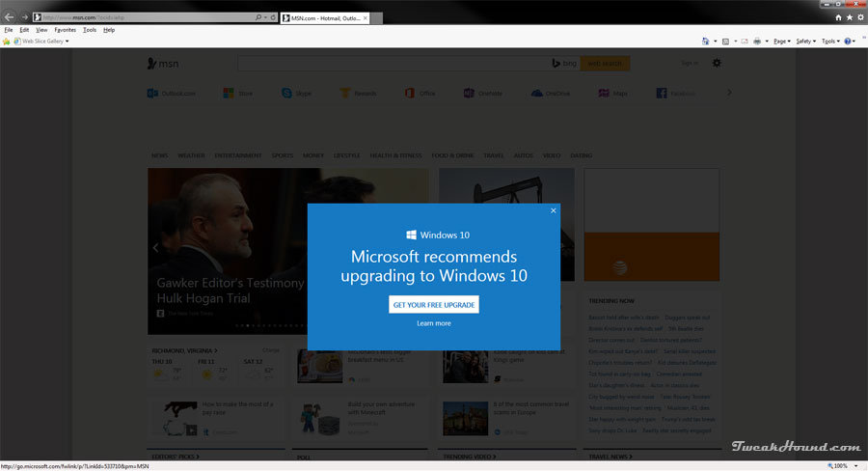868x471 pixels.
Task: Click the Bing search input field
Action: (x=393, y=63)
